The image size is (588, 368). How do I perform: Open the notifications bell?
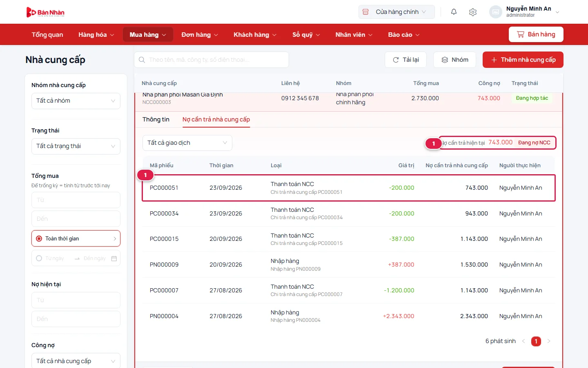454,12
